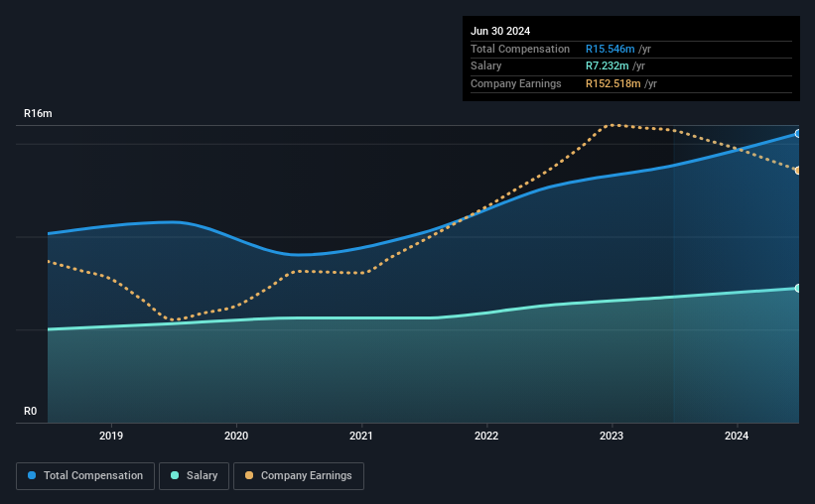Toggle the Company Earnings legend button

point(299,476)
